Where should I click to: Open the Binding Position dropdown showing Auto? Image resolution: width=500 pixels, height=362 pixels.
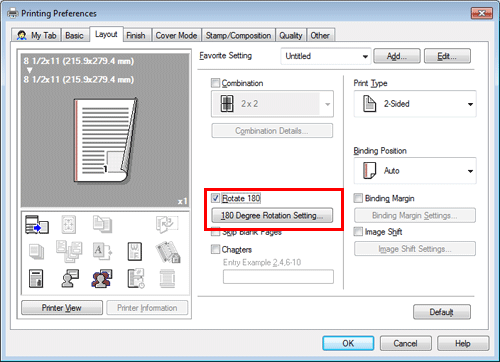pos(415,171)
